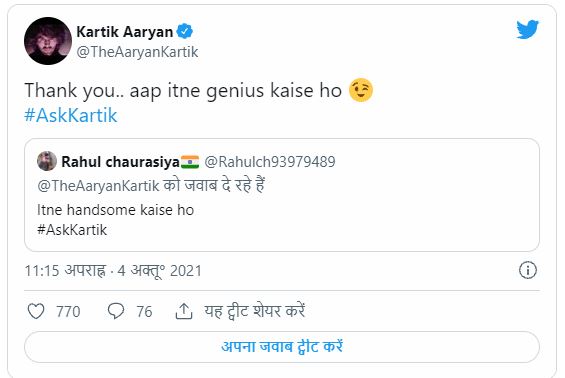
Task: Click the यह ट्वीट शेयर करें link
Action: 255,311
